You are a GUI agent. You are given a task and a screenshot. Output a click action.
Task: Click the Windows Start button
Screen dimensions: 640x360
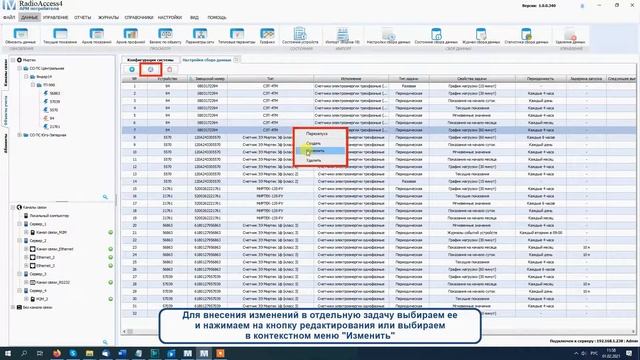pos(8,353)
